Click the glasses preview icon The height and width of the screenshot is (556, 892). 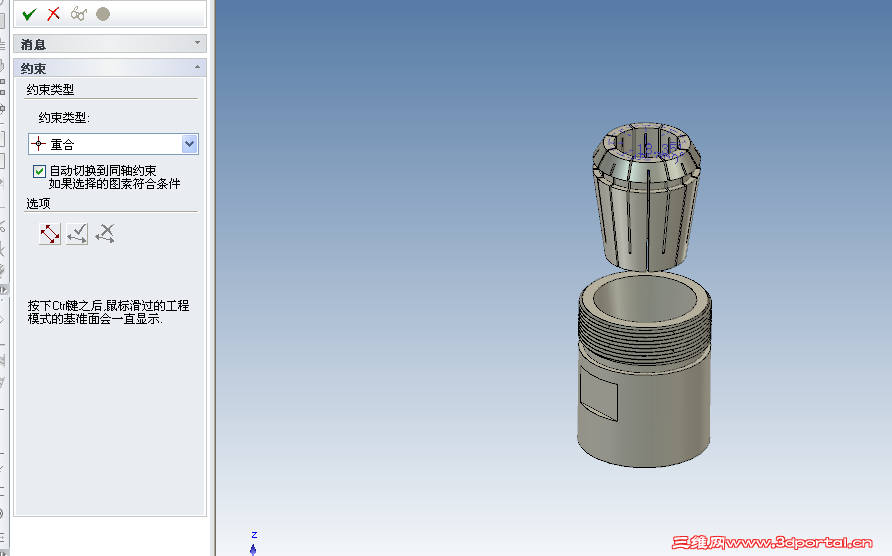79,14
